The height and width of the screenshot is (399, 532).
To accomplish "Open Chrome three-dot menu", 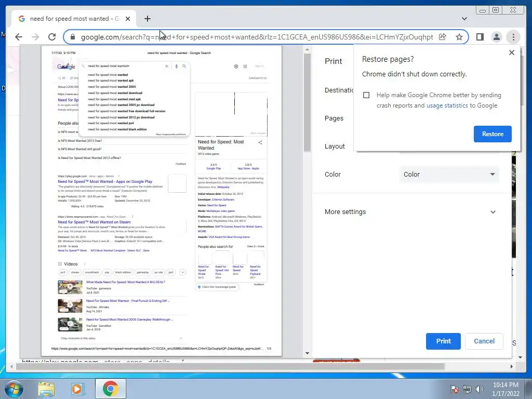I will point(513,37).
